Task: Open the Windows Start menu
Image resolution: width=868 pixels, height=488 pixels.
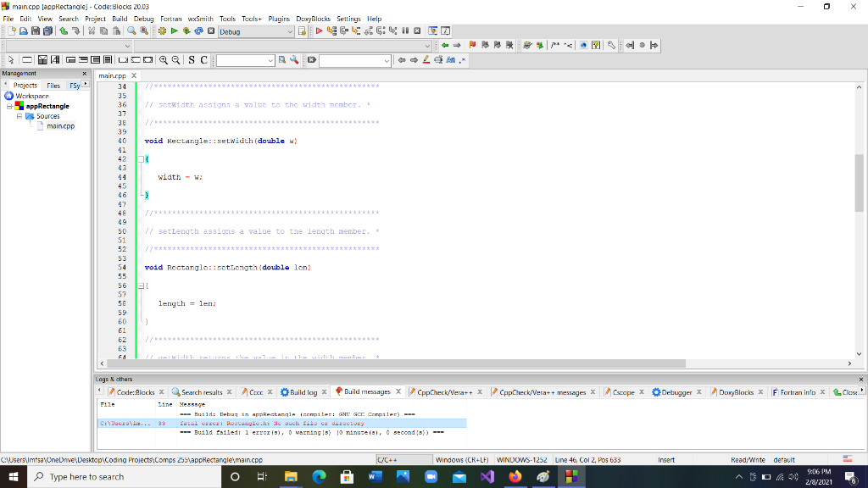Action: [13, 475]
